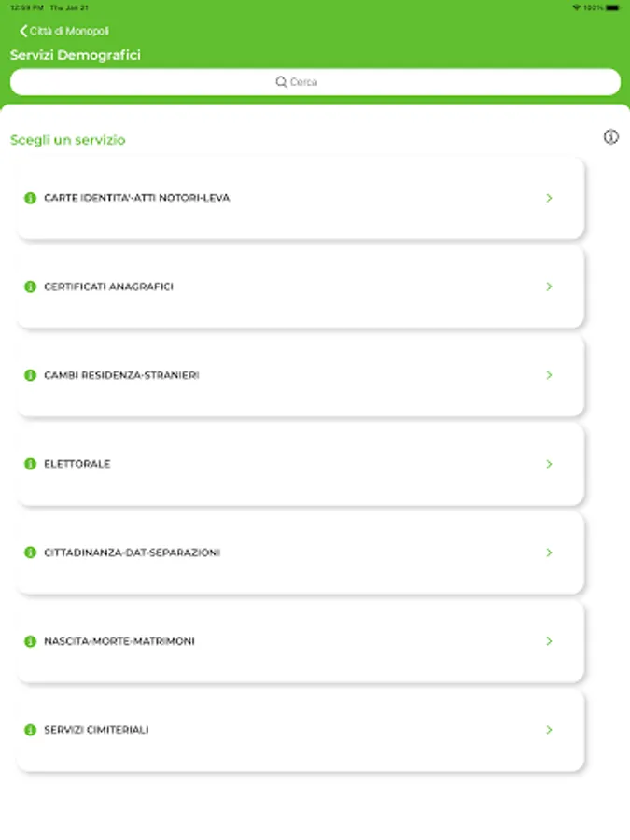Click the Cerca search field
The height and width of the screenshot is (840, 630).
[315, 82]
